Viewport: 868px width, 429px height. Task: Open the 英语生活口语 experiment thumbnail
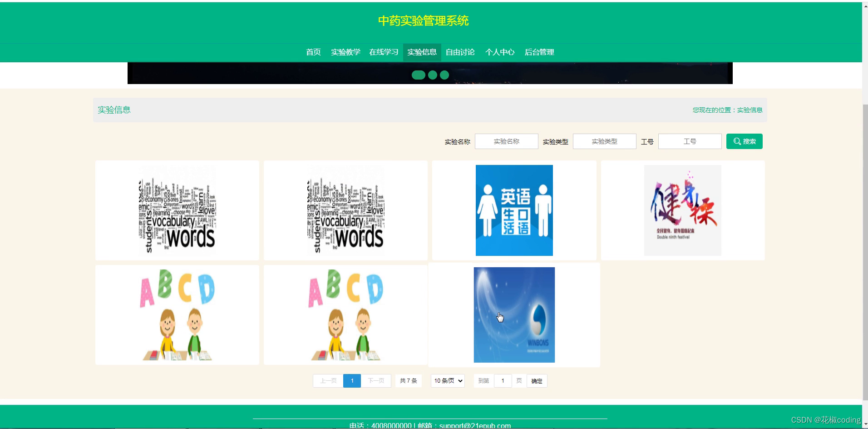click(x=513, y=210)
